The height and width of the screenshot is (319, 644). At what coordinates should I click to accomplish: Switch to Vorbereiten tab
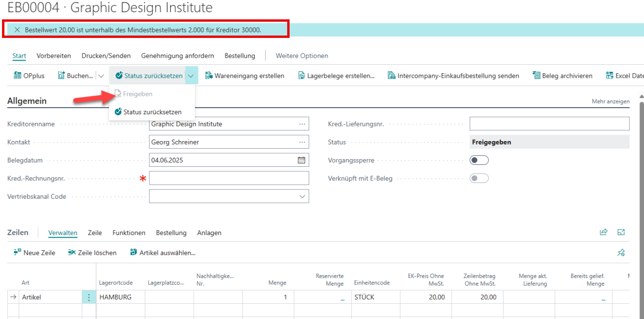coord(54,56)
